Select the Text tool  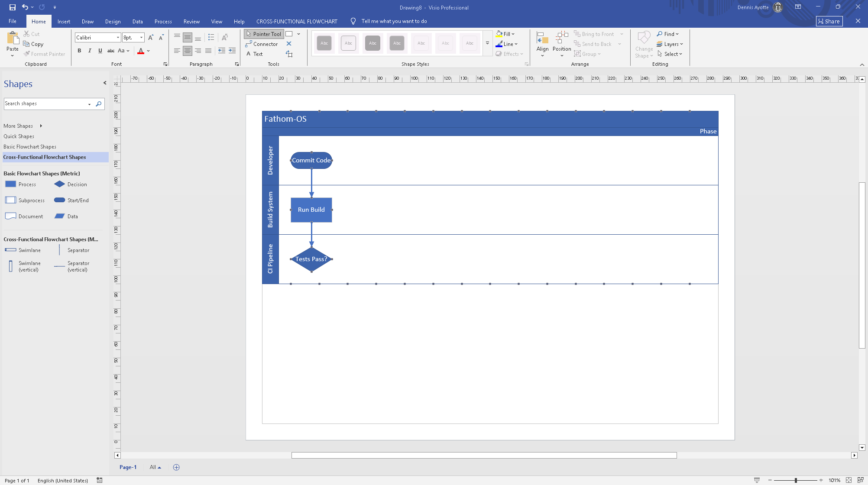pos(255,54)
